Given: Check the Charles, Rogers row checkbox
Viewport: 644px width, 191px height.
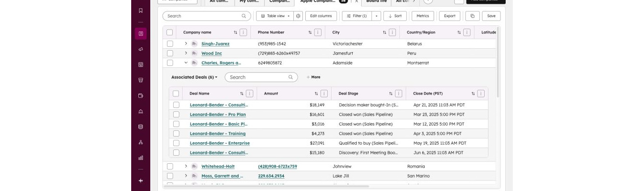Looking at the screenshot, I should (x=170, y=63).
